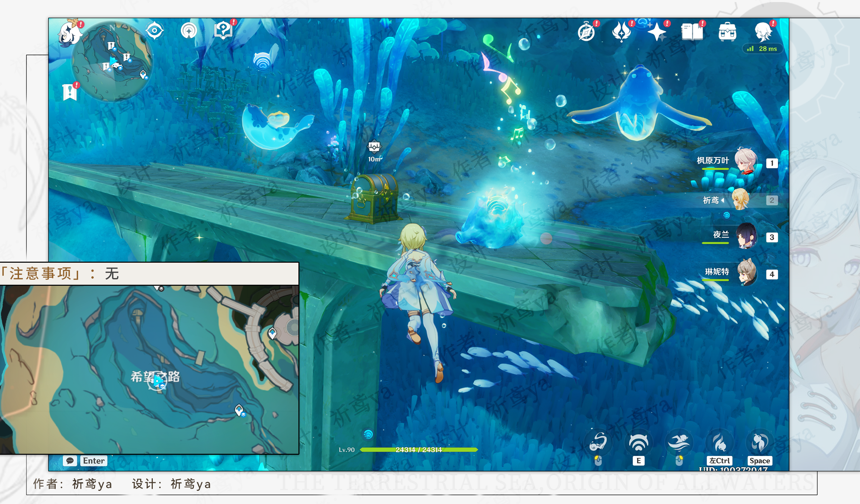Open the quest bookmark icon
The image size is (860, 504).
(x=70, y=92)
